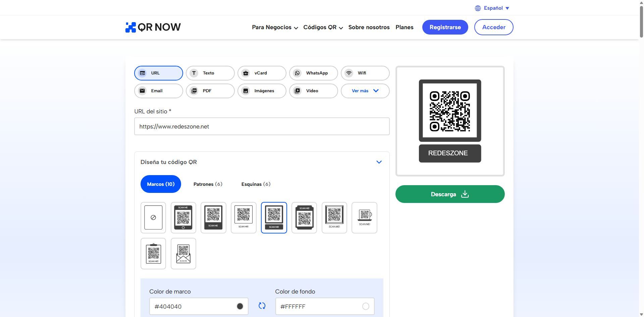Open the background color swatch

[x=366, y=306]
